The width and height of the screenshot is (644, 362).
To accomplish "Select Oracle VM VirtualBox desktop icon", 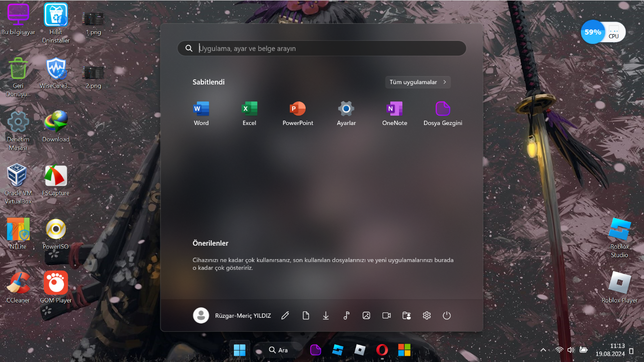I will coord(18,184).
